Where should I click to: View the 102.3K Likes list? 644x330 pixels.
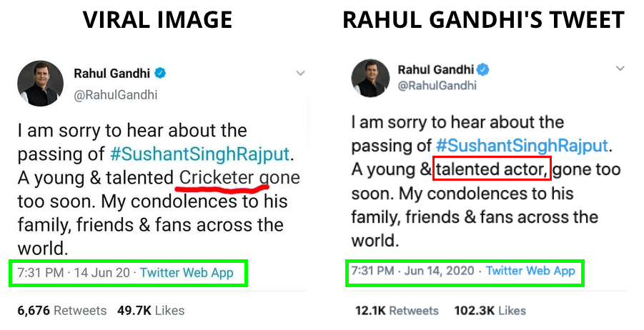point(490,311)
